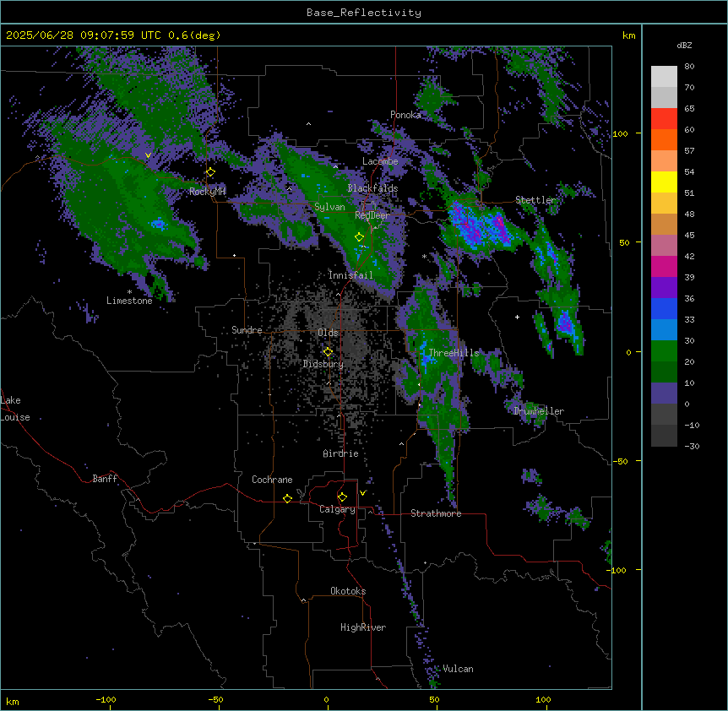The height and width of the screenshot is (711, 728).
Task: Click the Ponoka city label
Action: coord(405,115)
